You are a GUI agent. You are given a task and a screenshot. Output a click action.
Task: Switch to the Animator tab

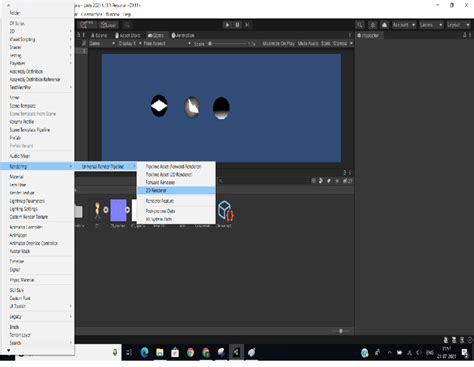(183, 35)
